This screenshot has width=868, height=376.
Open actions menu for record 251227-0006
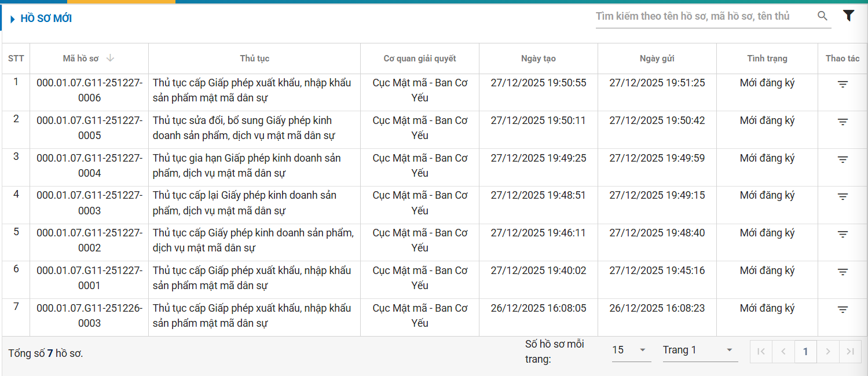[843, 84]
